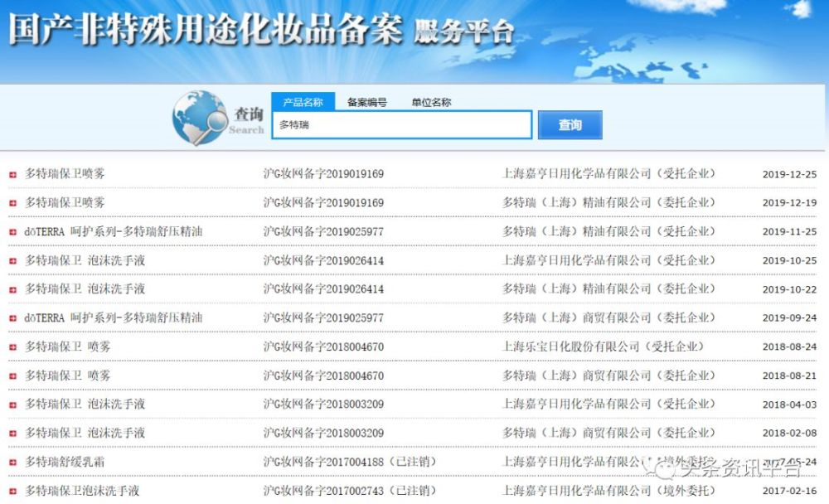
Task: Open 上海嘉亨日用化学品有限公司（受托企业）company page
Action: 608,172
